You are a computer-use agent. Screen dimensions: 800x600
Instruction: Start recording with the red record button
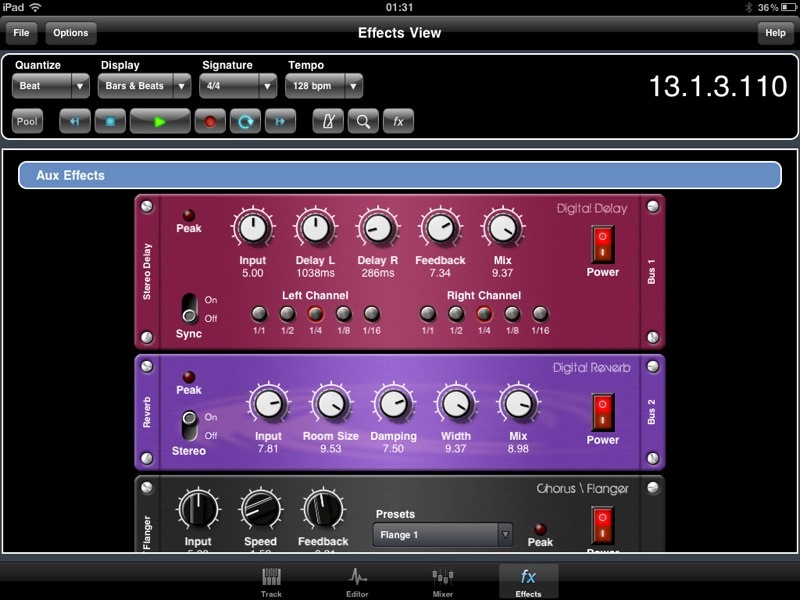[x=210, y=121]
